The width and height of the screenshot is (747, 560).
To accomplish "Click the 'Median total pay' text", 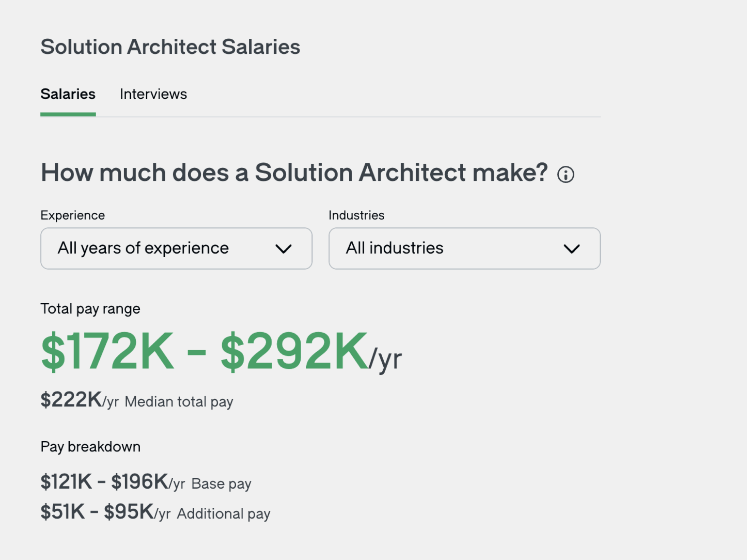I will [179, 402].
